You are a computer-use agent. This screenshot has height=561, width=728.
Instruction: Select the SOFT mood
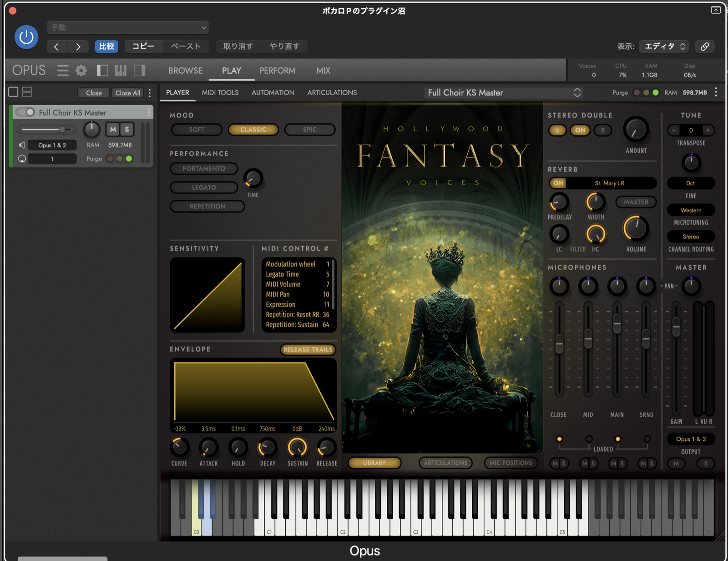(197, 130)
